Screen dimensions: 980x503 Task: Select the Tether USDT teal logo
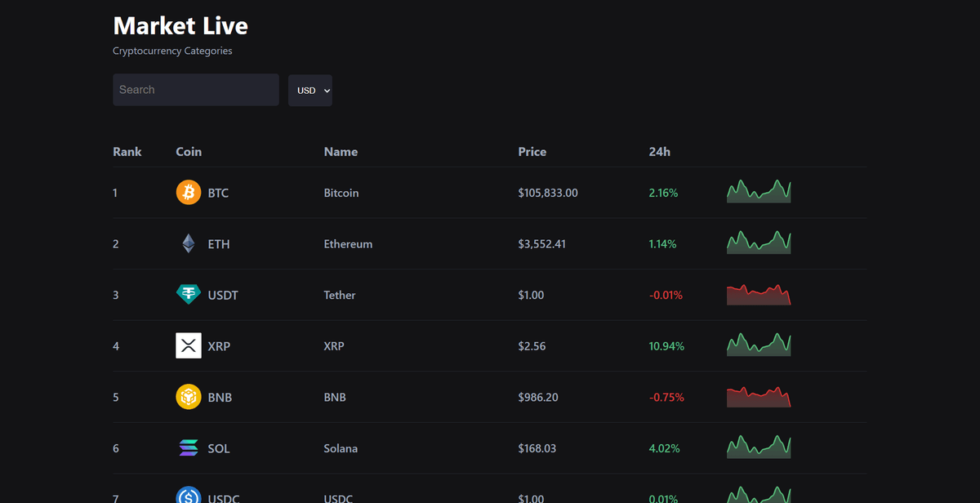pyautogui.click(x=189, y=294)
